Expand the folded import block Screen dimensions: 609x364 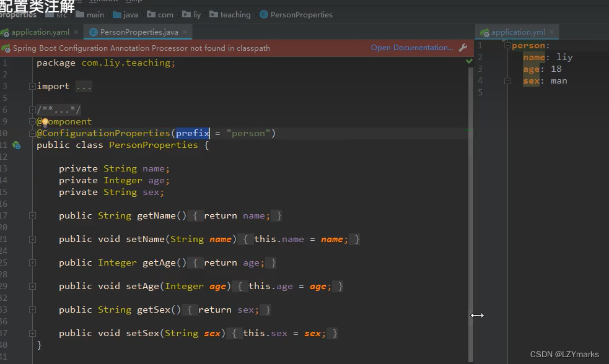(x=33, y=87)
